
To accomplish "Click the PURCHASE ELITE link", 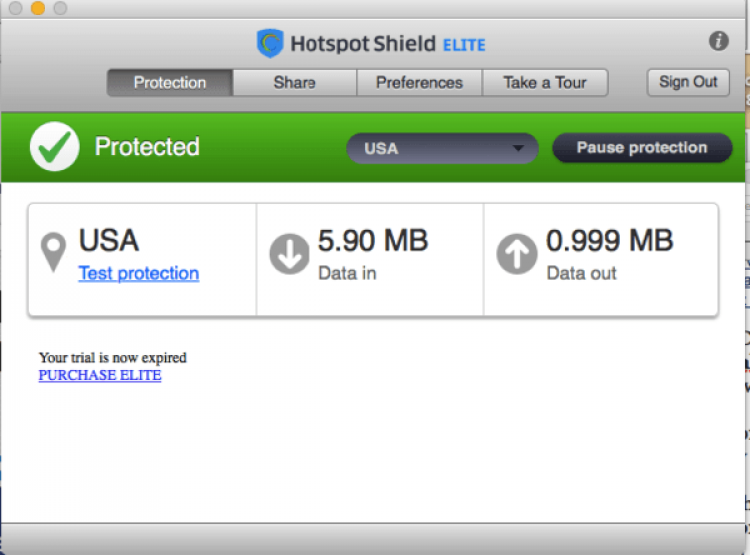I will coord(100,375).
